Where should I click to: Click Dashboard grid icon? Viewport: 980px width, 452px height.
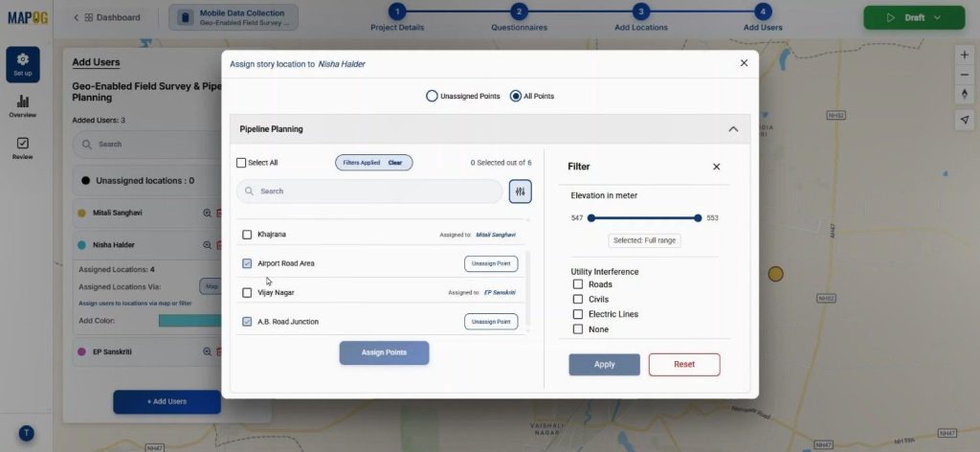point(89,17)
